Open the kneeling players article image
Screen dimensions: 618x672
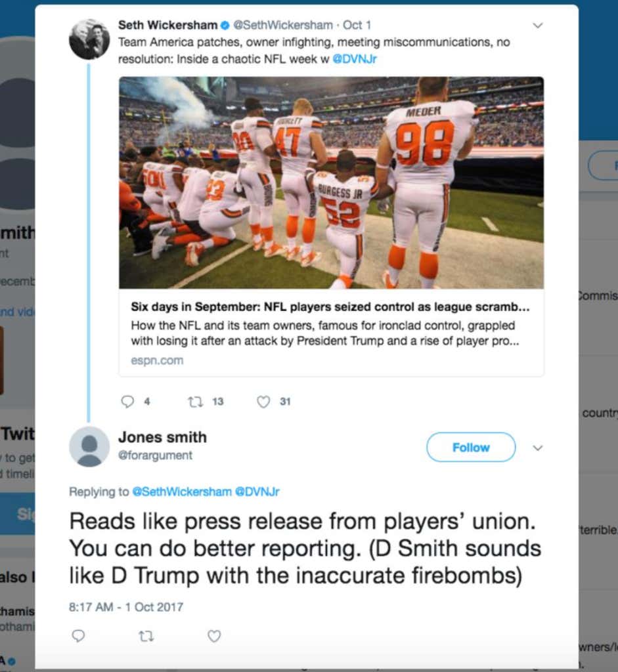[331, 182]
